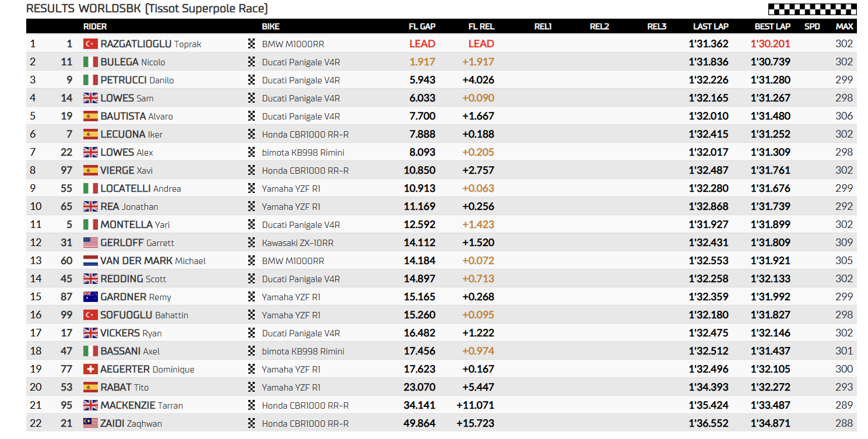Viewport: 868px width, 439px height.
Task: Click the REL1 column header
Action: (x=543, y=26)
